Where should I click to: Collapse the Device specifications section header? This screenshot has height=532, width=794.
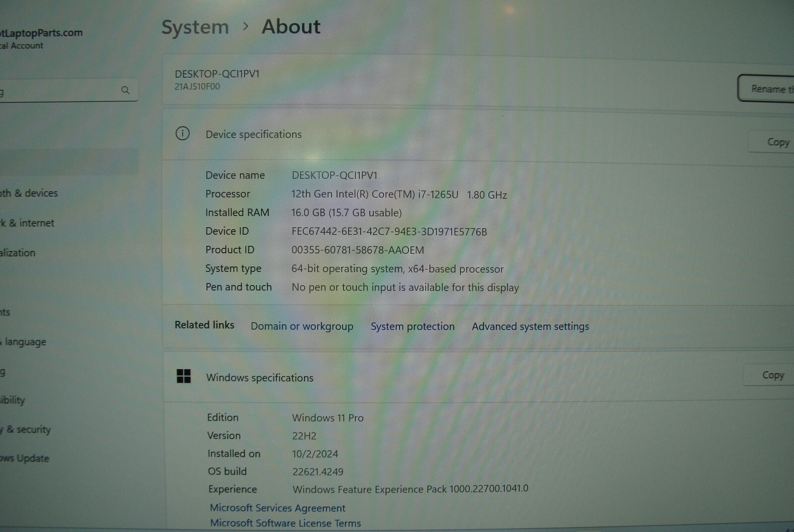click(x=478, y=134)
